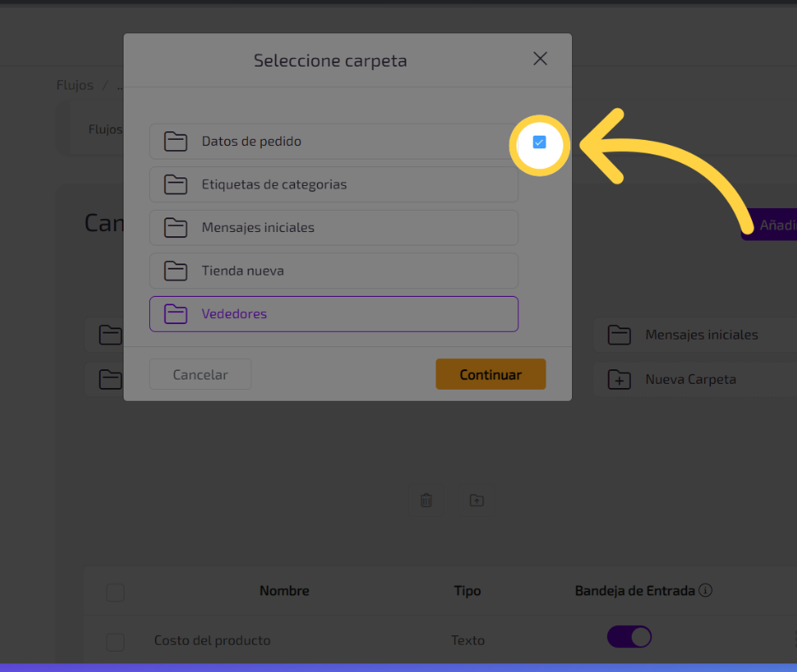Select the Vededores folder
The height and width of the screenshot is (672, 797).
coord(333,314)
